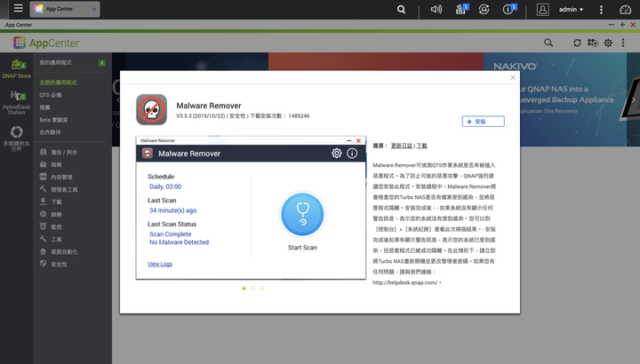
Task: Switch to App Center taskbar tab
Action: click(65, 9)
